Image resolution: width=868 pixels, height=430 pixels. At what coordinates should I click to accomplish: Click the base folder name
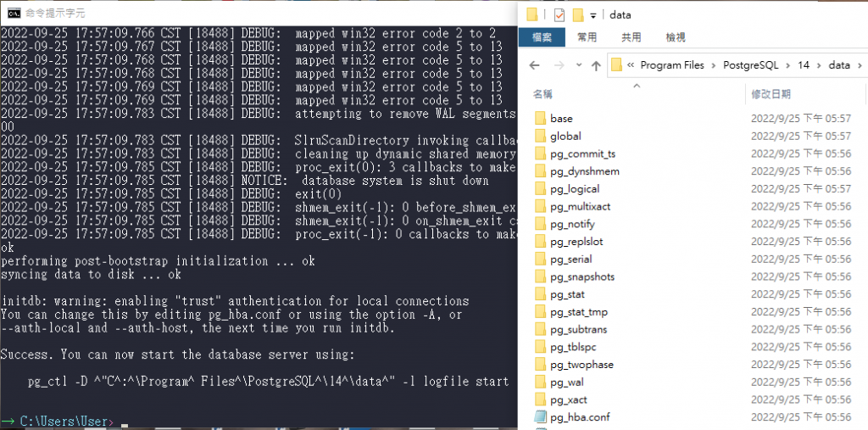561,118
